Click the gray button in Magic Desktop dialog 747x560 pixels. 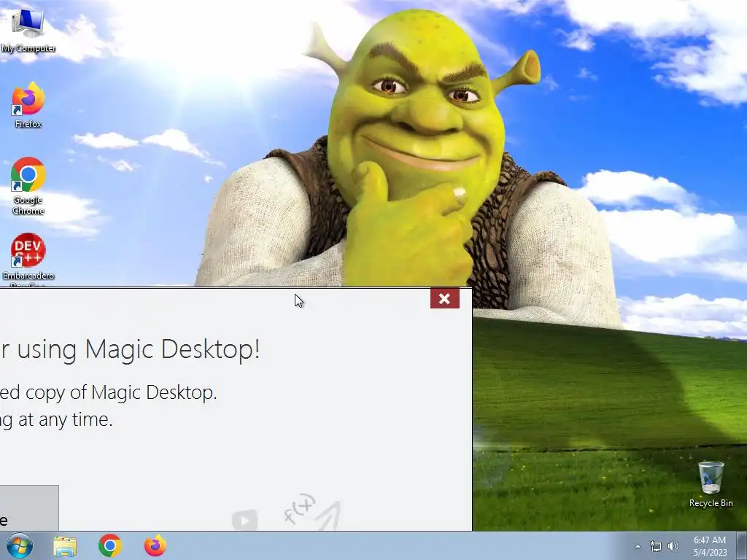(x=29, y=507)
